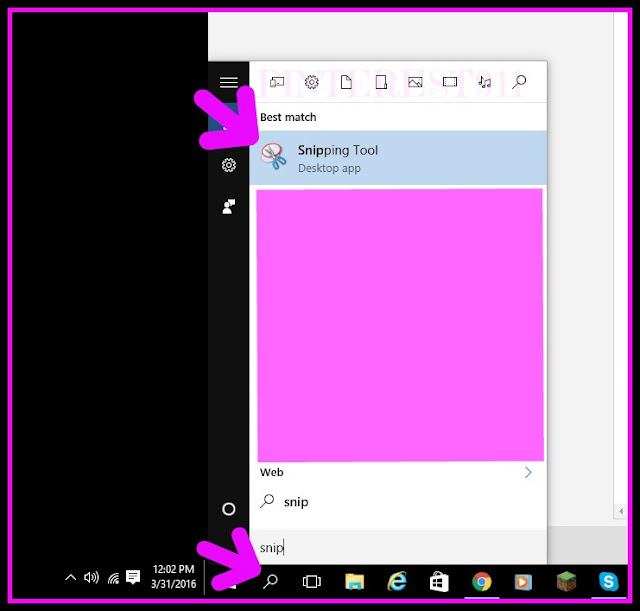Click the search box containing 'snip'
The height and width of the screenshot is (611, 640).
click(398, 548)
